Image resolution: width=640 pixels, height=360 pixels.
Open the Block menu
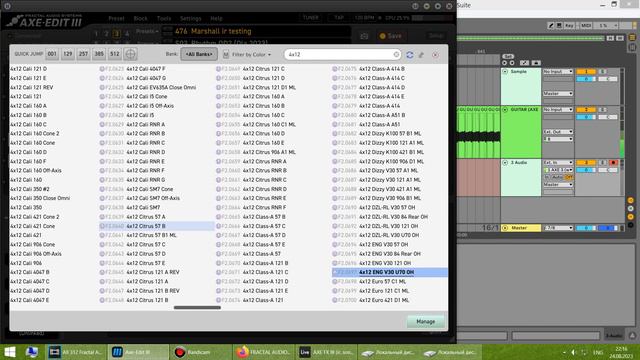pyautogui.click(x=140, y=18)
